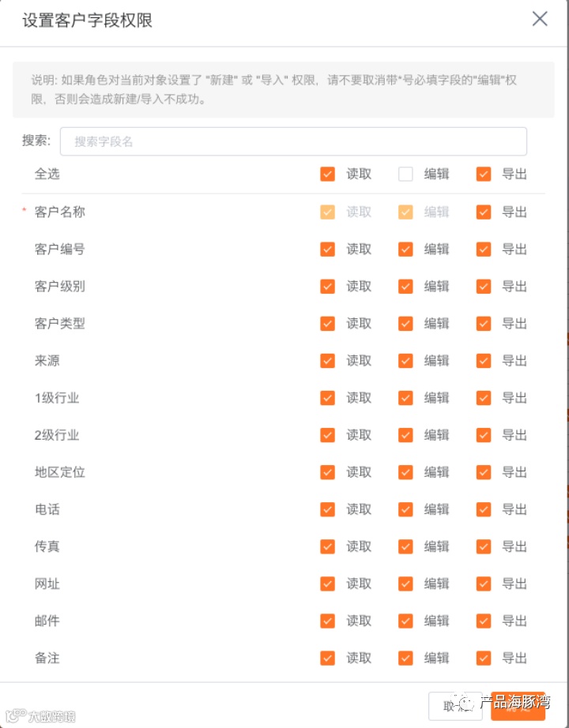Uncheck 读取 for 网址

point(327,584)
